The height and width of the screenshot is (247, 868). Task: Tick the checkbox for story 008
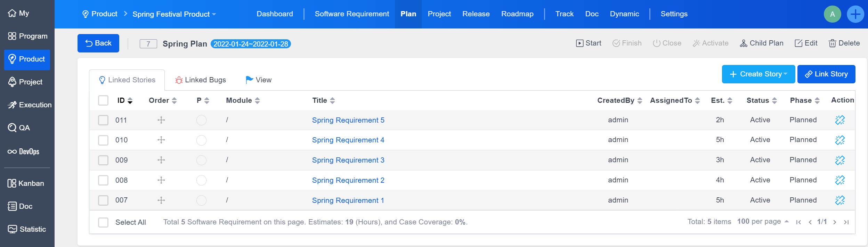pos(103,180)
